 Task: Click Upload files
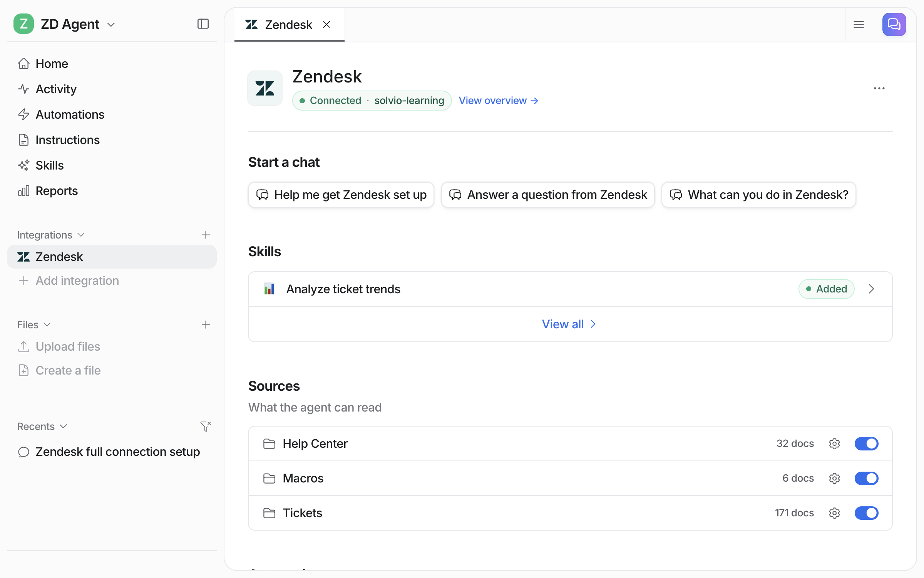click(x=112, y=346)
